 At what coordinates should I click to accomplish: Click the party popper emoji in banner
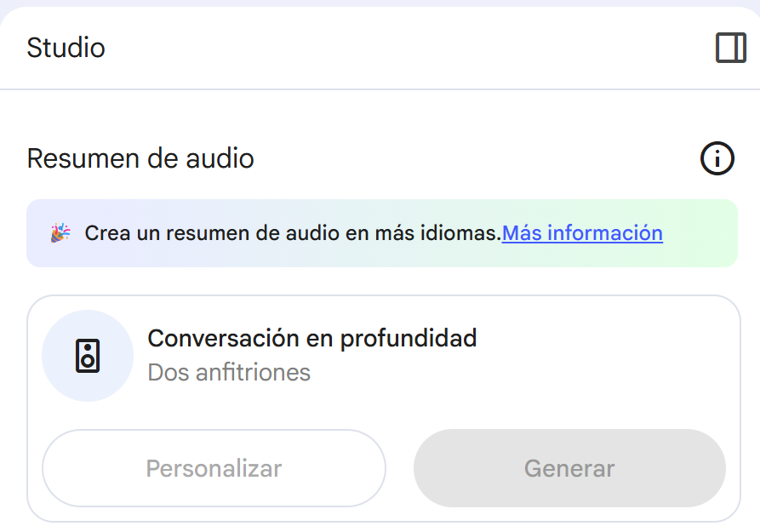[x=60, y=232]
